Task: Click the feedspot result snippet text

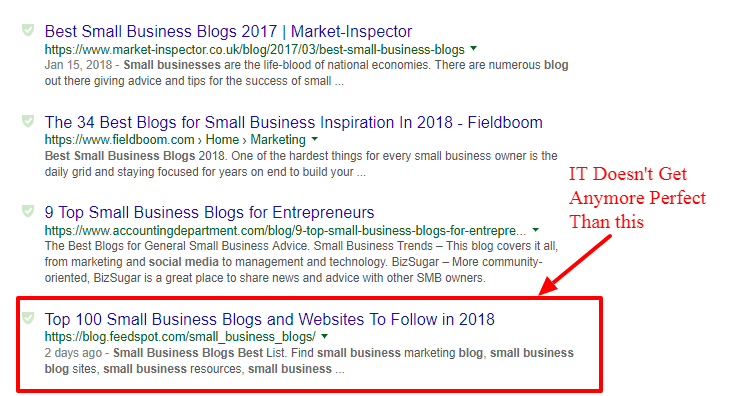Action: click(309, 361)
